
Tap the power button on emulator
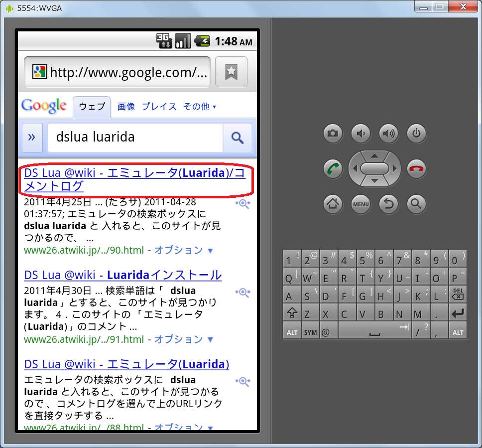click(416, 133)
